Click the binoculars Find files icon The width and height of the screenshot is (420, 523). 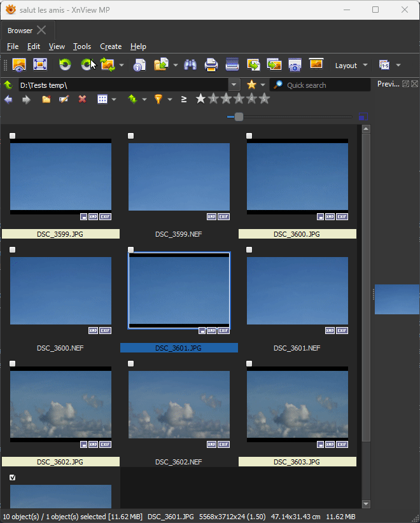coord(190,65)
